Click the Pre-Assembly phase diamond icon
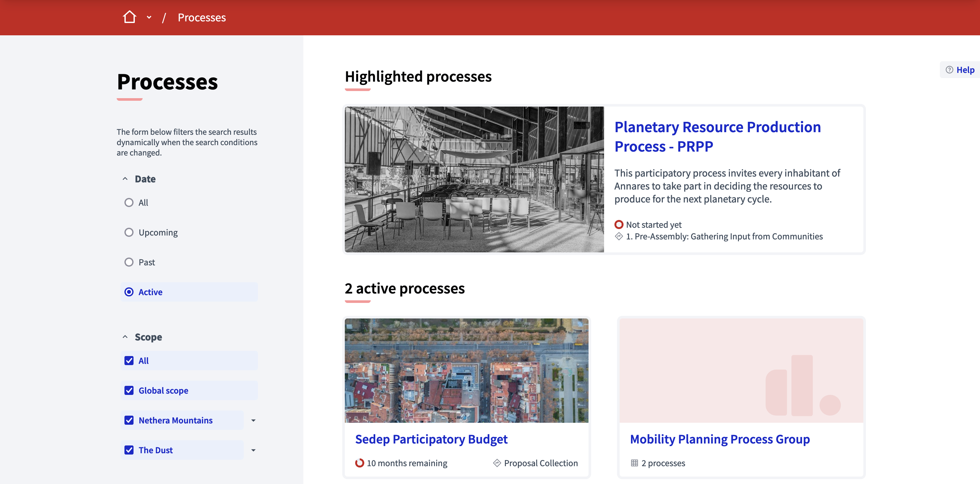Viewport: 980px width, 484px height. (619, 236)
